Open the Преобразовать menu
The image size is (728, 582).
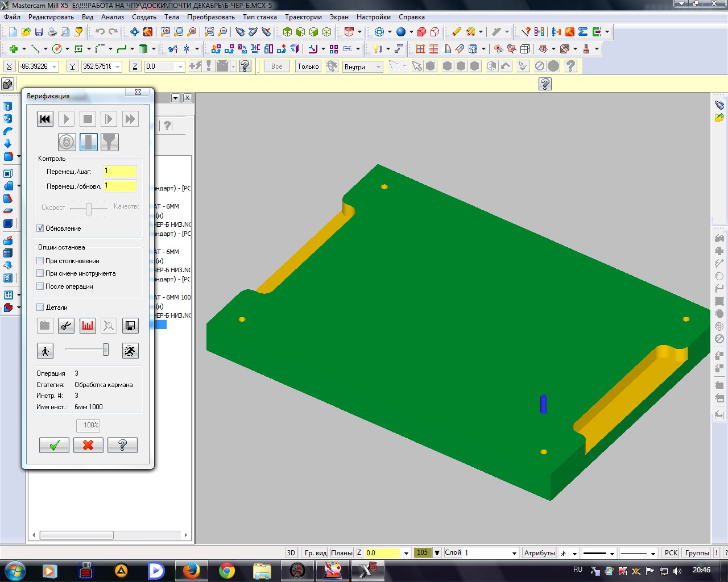point(210,17)
